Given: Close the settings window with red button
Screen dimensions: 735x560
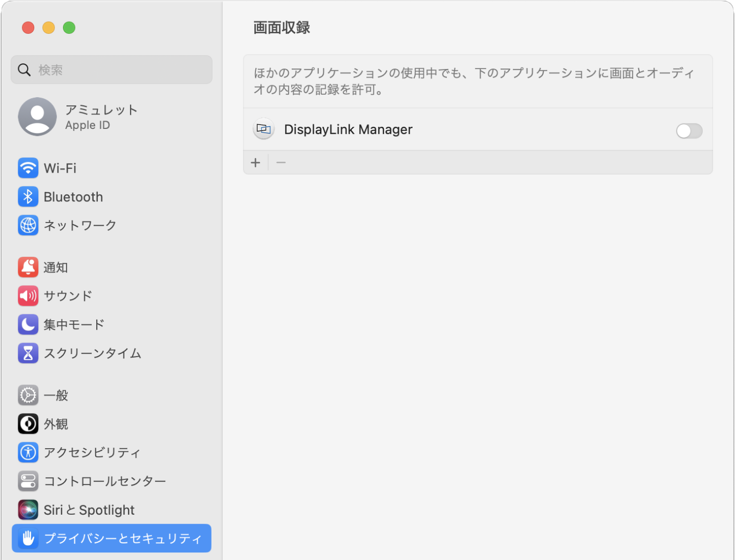Looking at the screenshot, I should (28, 28).
